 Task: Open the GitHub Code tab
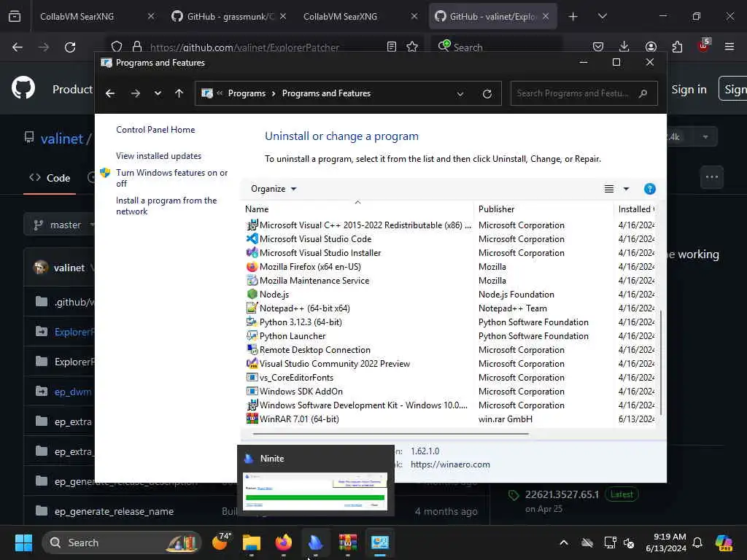pyautogui.click(x=50, y=178)
